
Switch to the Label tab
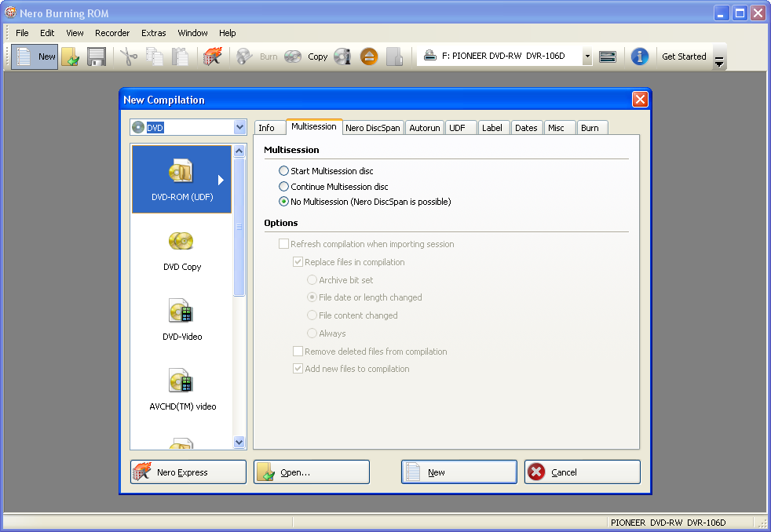[x=494, y=128]
